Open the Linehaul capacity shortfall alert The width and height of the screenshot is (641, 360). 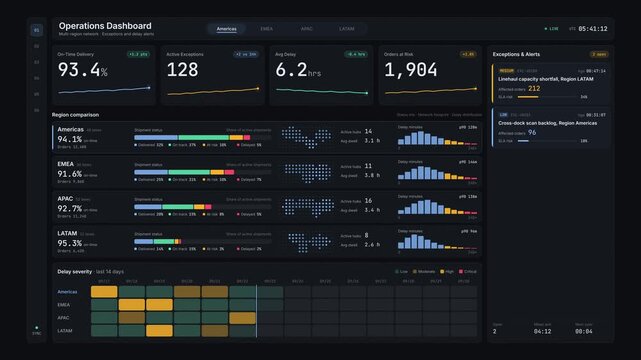pos(551,83)
